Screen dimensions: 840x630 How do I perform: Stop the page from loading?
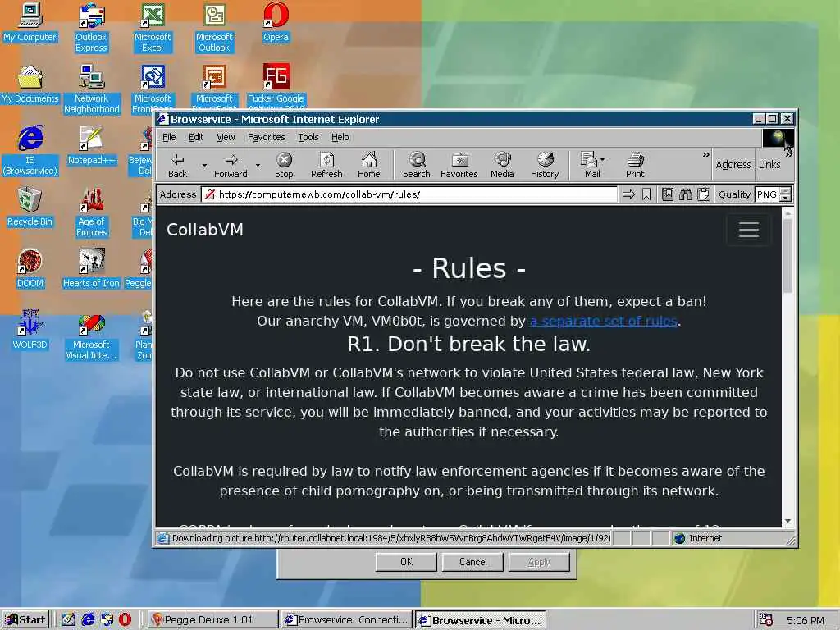pos(284,165)
